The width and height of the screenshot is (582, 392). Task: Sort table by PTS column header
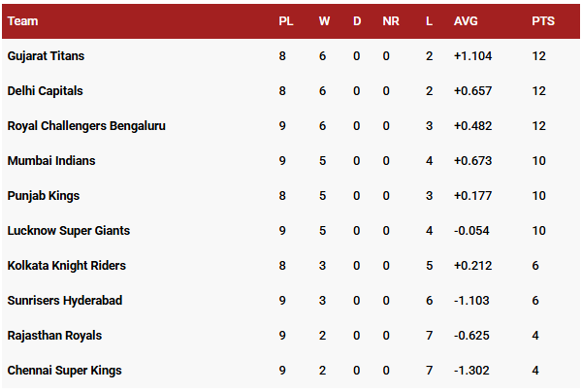(x=543, y=20)
